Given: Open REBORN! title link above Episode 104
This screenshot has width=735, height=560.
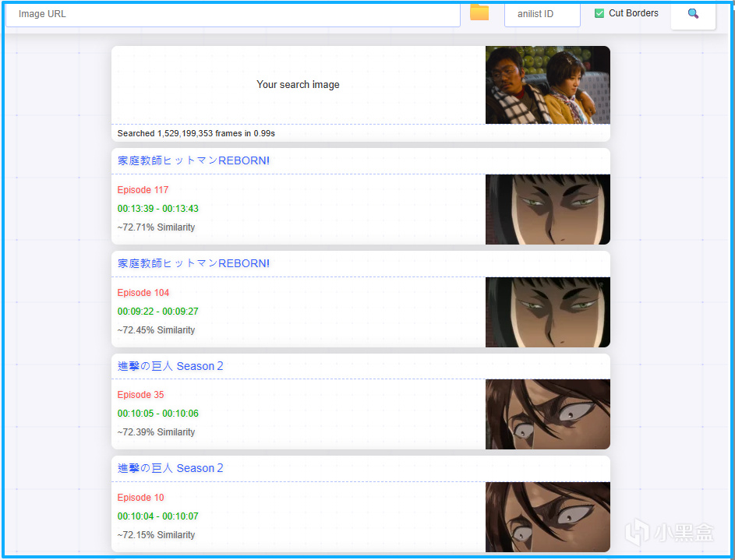Looking at the screenshot, I should coord(193,263).
